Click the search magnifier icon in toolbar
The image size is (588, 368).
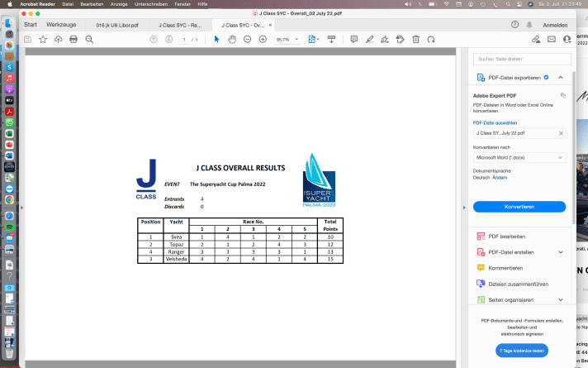pos(89,39)
